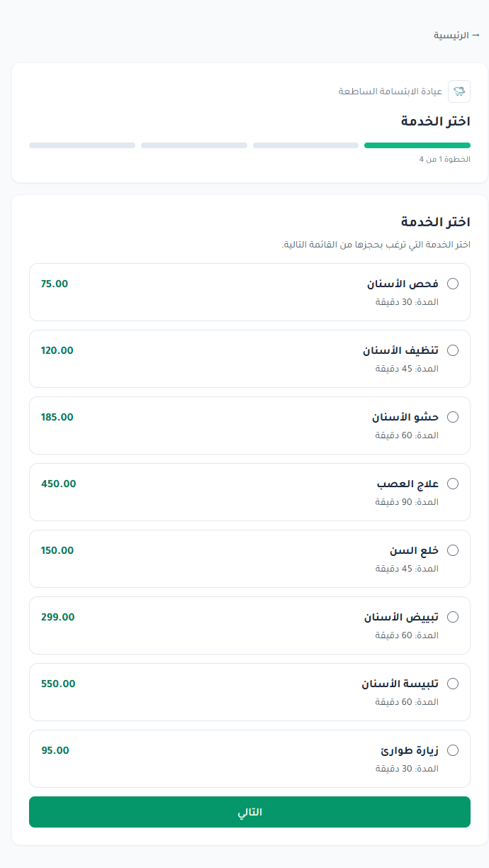Select the تنظيف الأسنان radio button
The width and height of the screenshot is (489, 868).
[453, 350]
